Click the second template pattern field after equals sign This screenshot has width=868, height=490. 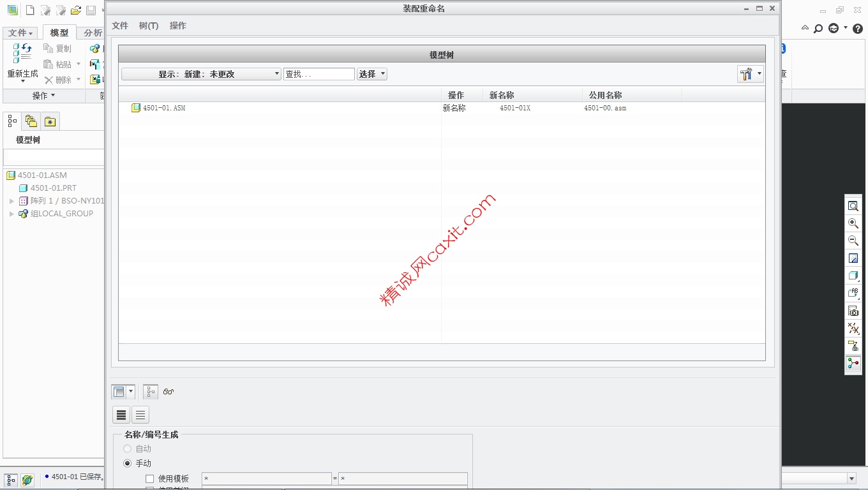[403, 479]
